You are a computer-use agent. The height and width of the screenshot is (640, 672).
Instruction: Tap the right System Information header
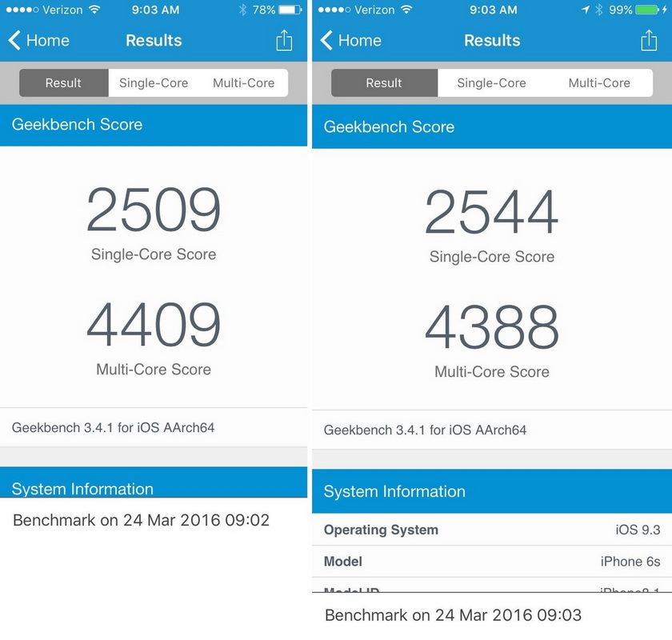tap(492, 491)
